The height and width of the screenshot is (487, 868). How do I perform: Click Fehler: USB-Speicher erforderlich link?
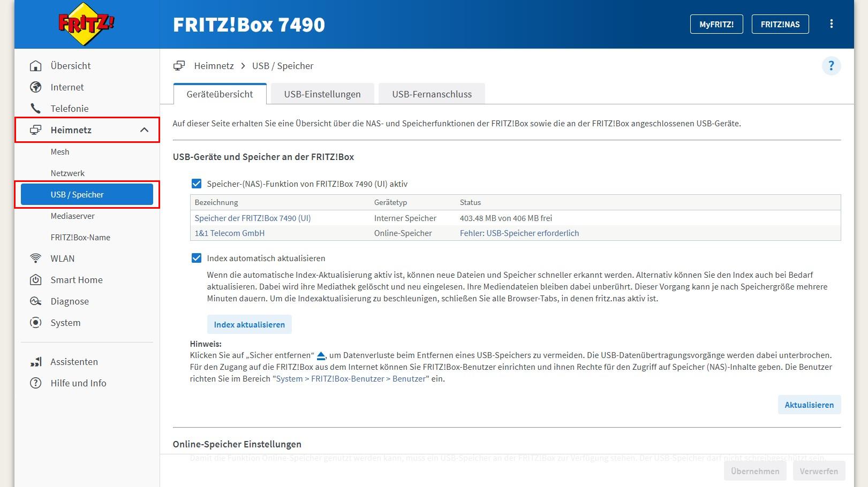(519, 233)
